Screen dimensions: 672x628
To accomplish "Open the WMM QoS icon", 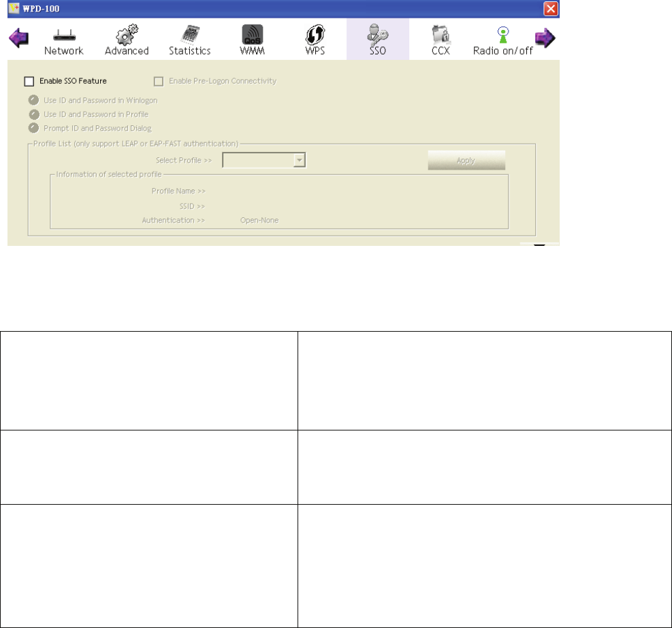I will 253,34.
